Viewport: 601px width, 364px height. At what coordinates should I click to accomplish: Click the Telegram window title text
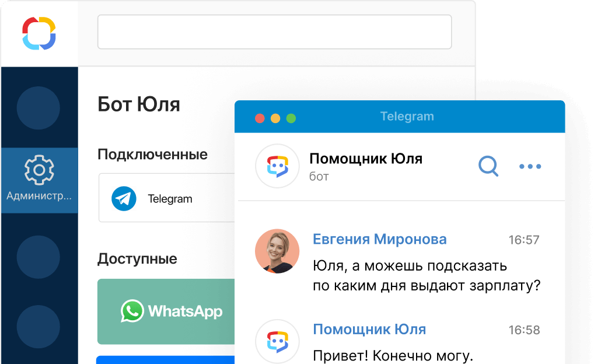pos(407,116)
